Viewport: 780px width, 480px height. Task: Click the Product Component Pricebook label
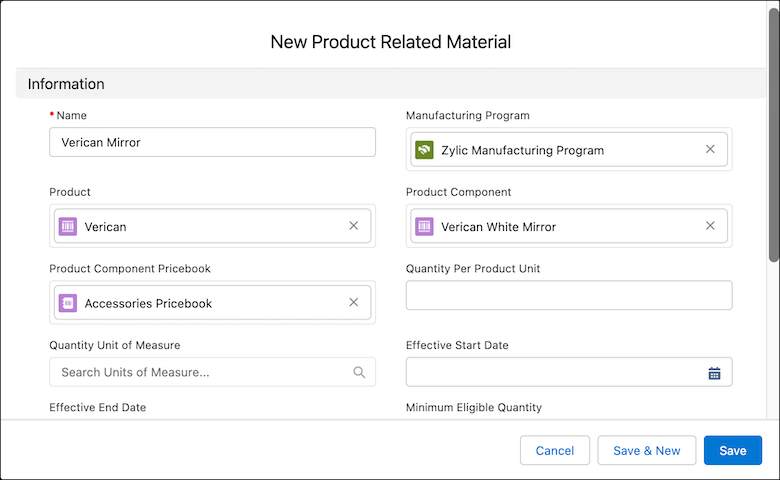(130, 269)
